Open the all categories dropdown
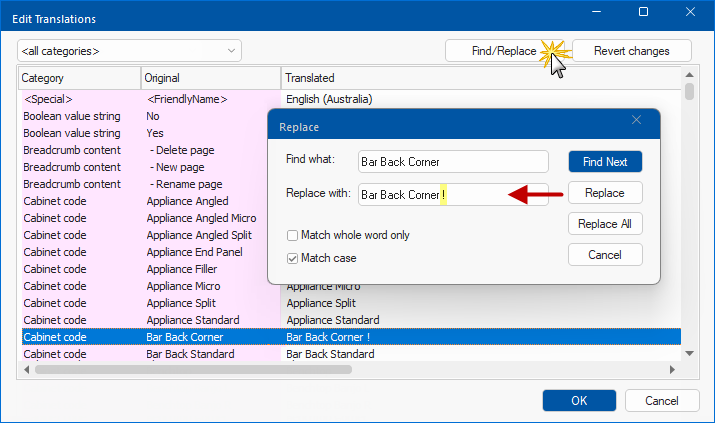This screenshot has width=715, height=423. (129, 50)
